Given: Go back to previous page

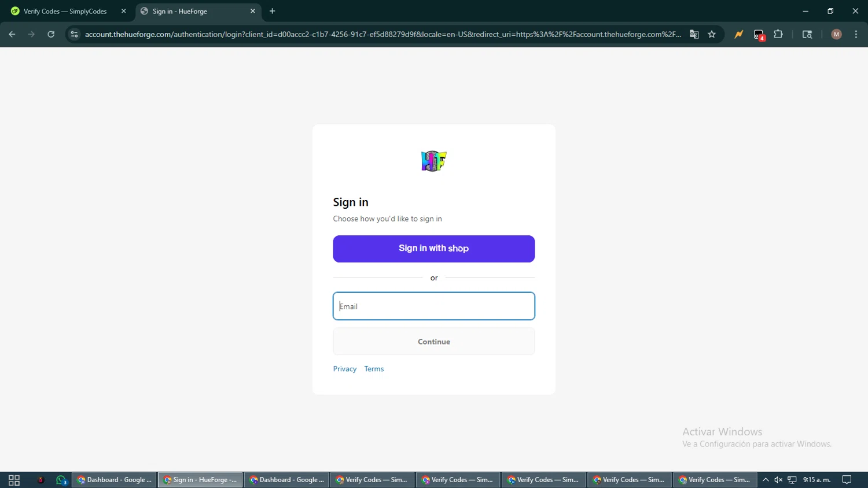Looking at the screenshot, I should tap(12, 34).
